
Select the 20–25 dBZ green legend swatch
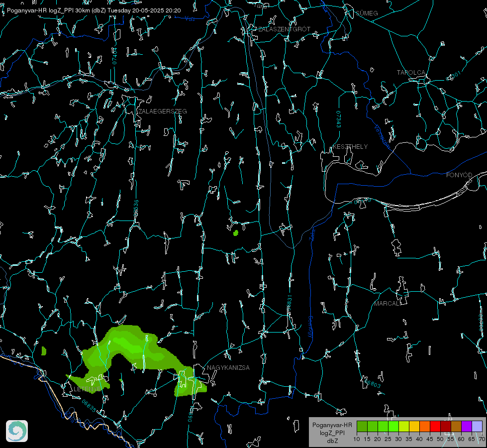pos(383,426)
